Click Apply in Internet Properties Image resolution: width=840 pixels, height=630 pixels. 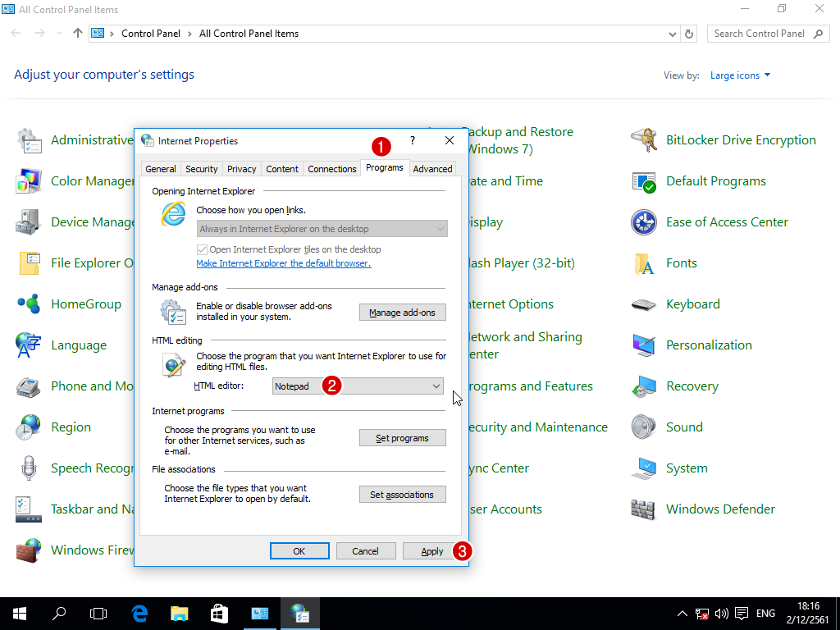(431, 551)
